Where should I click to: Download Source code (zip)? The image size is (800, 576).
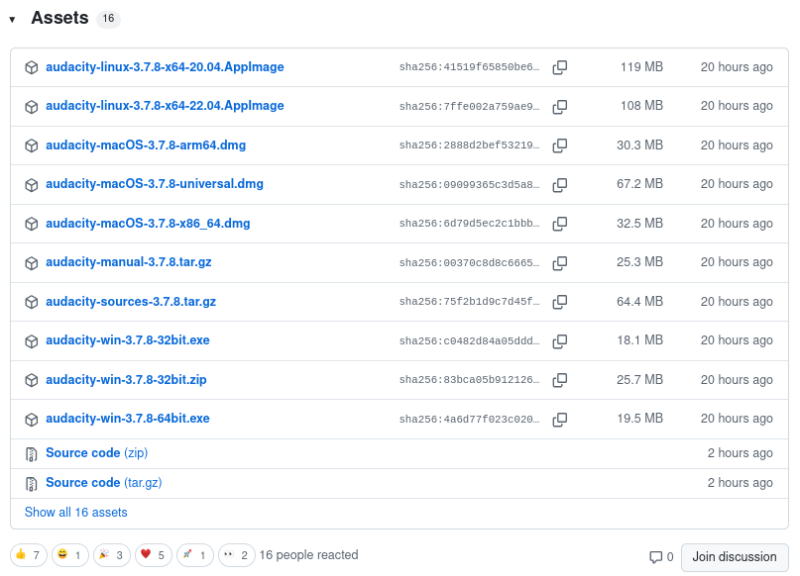coord(97,453)
